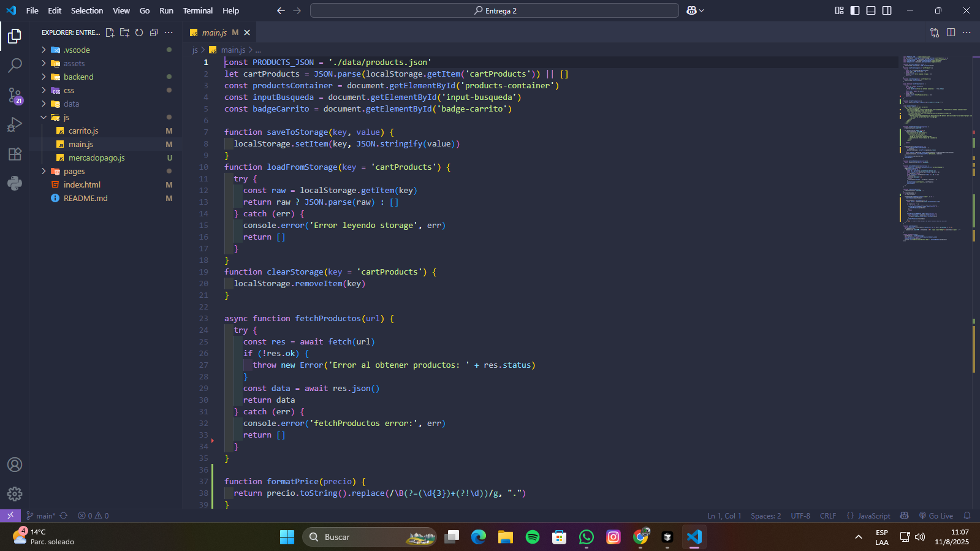This screenshot has height=551, width=980.
Task: Open the File menu
Action: 32,10
